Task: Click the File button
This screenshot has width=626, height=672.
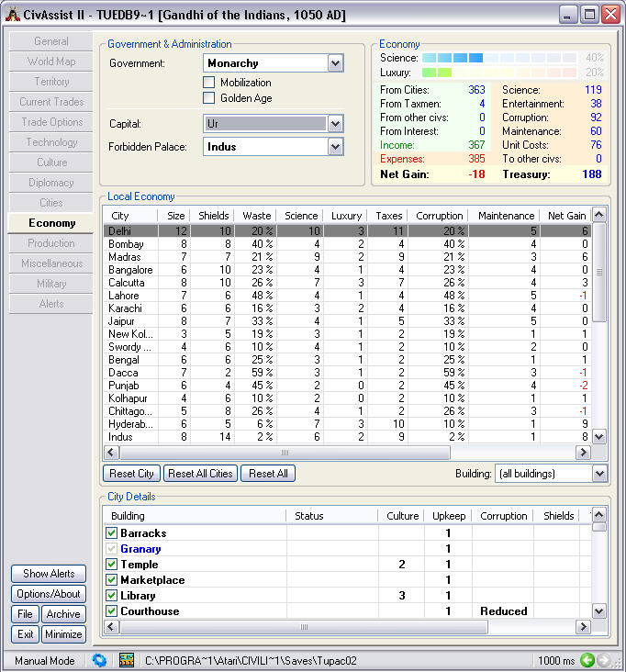Action: click(25, 614)
